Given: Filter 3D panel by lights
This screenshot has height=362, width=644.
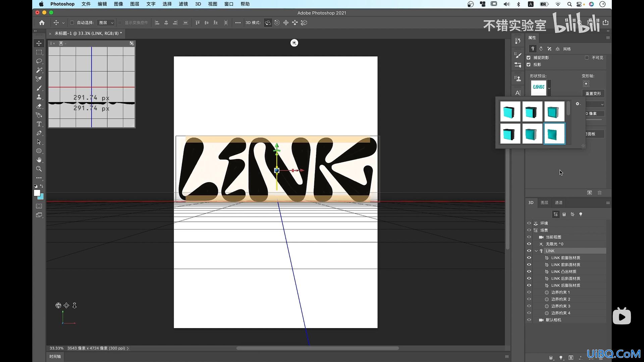Looking at the screenshot, I should point(581,214).
